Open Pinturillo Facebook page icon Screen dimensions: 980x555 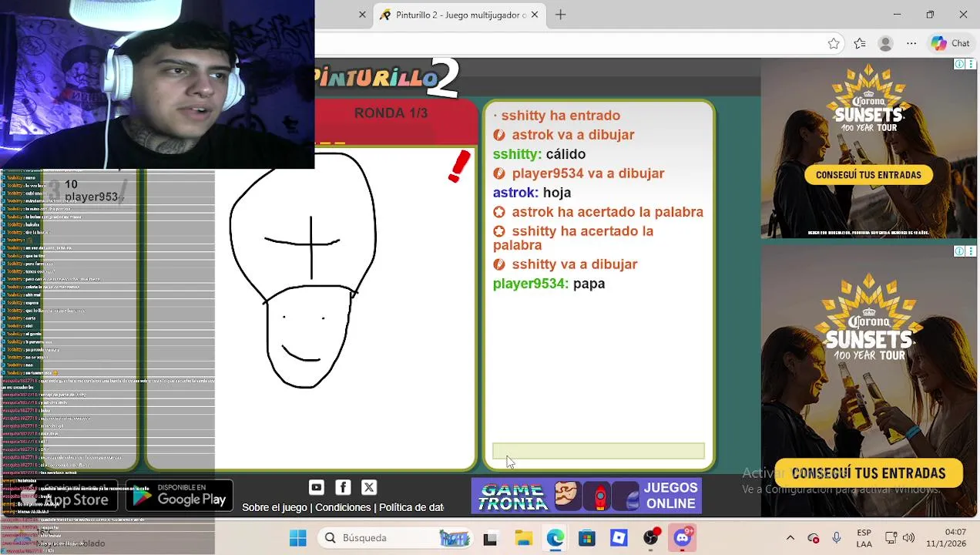click(343, 487)
